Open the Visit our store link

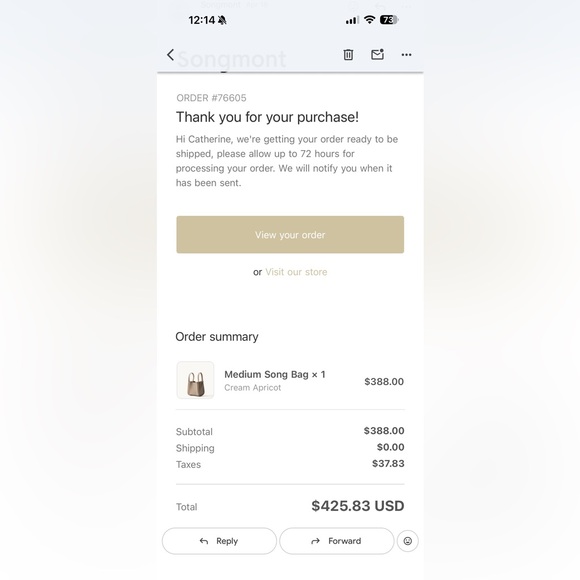296,272
